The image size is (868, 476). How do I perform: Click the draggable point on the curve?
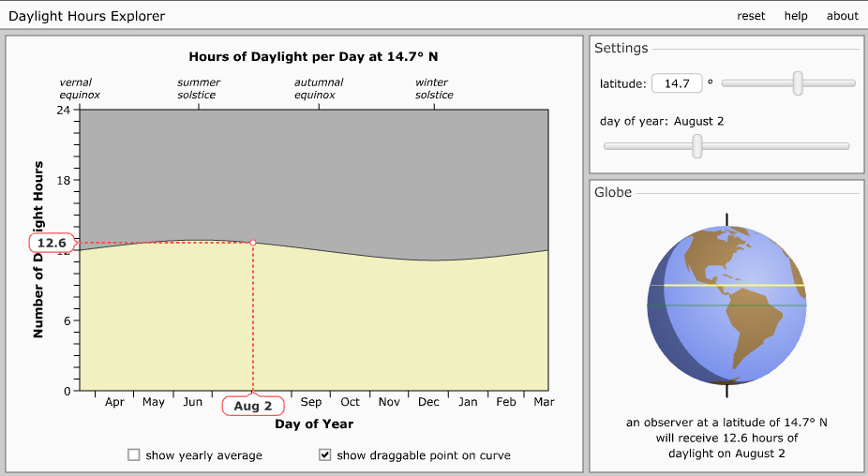click(253, 243)
